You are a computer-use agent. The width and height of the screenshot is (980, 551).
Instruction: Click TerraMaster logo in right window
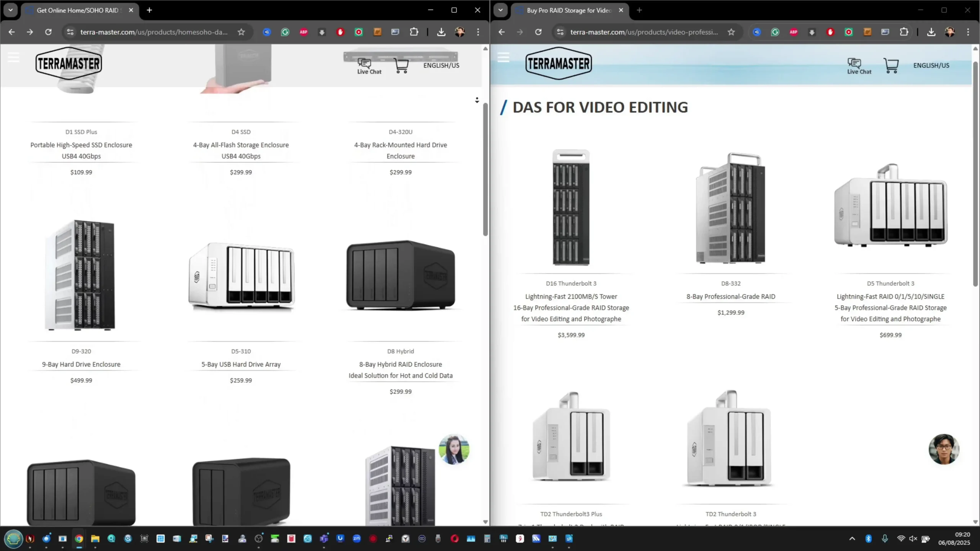(x=559, y=63)
